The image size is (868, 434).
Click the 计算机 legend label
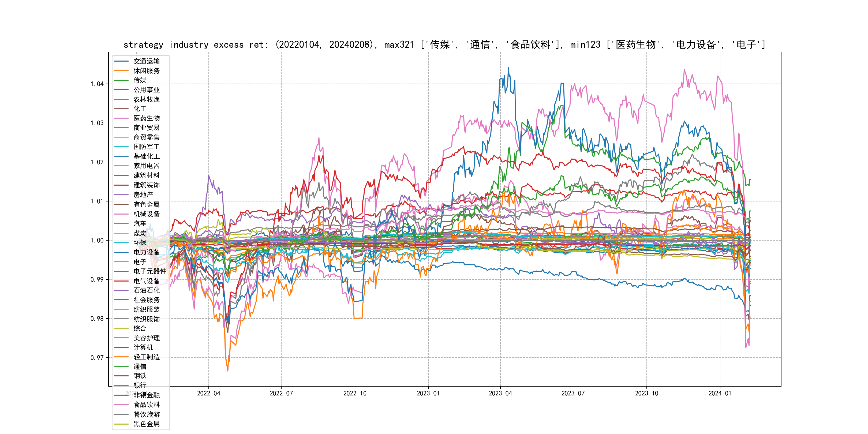pos(143,347)
